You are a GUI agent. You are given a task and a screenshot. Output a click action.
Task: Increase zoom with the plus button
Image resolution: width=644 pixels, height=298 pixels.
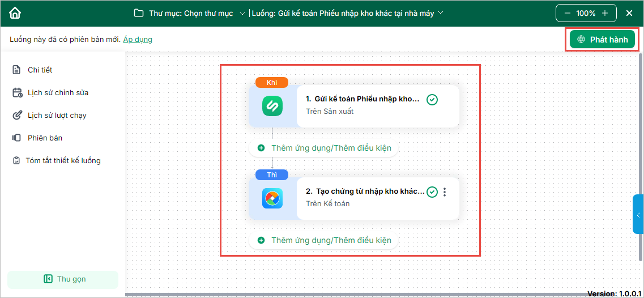pos(605,13)
